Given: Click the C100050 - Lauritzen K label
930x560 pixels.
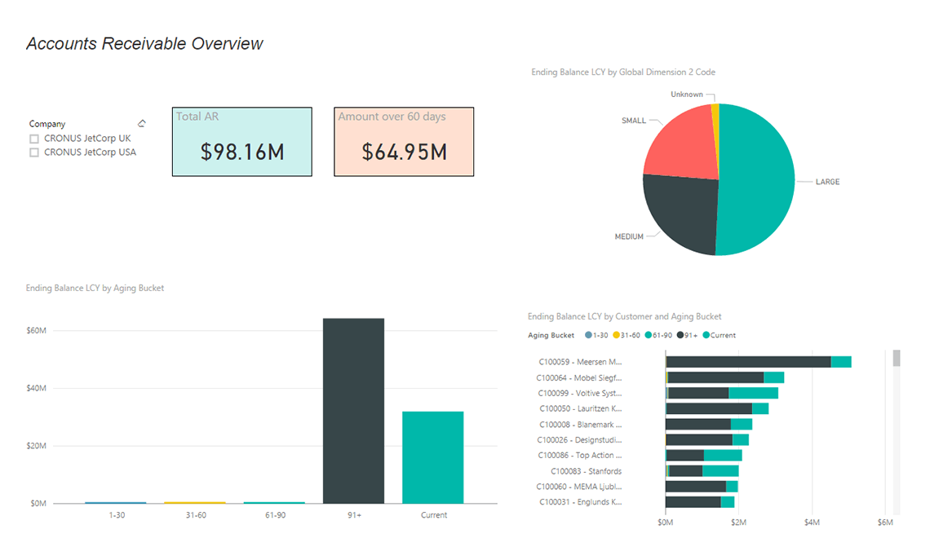Looking at the screenshot, I should coord(581,409).
